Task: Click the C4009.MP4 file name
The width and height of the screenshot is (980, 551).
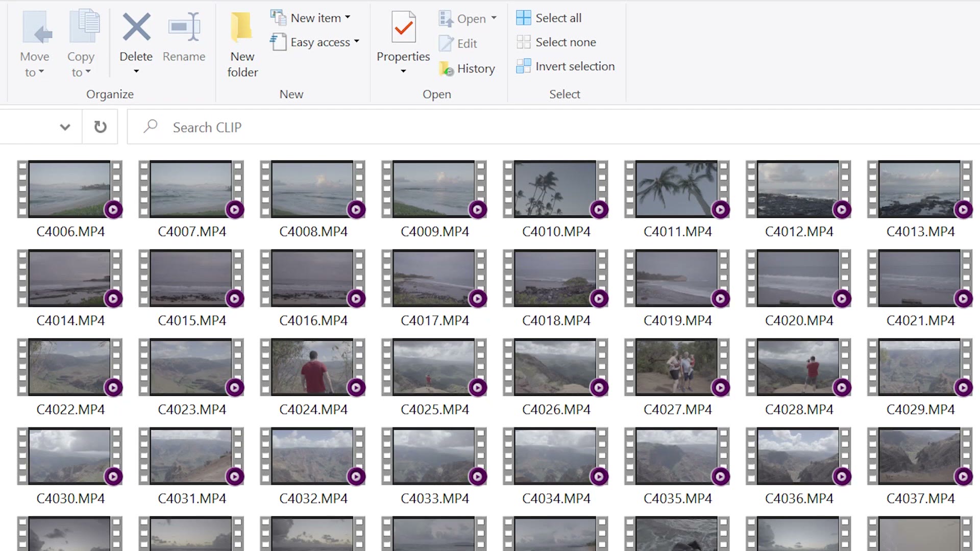Action: click(435, 232)
